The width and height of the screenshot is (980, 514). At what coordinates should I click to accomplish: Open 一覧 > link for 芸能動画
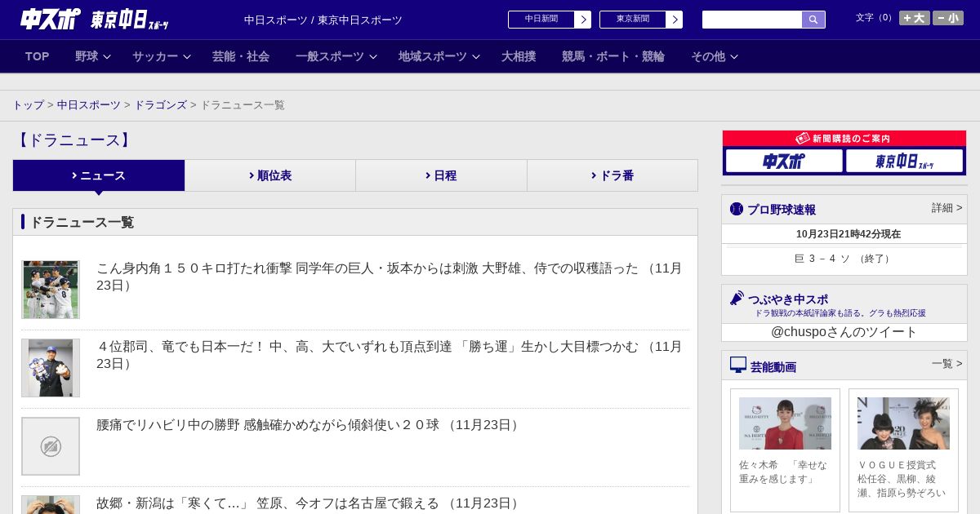click(x=947, y=364)
